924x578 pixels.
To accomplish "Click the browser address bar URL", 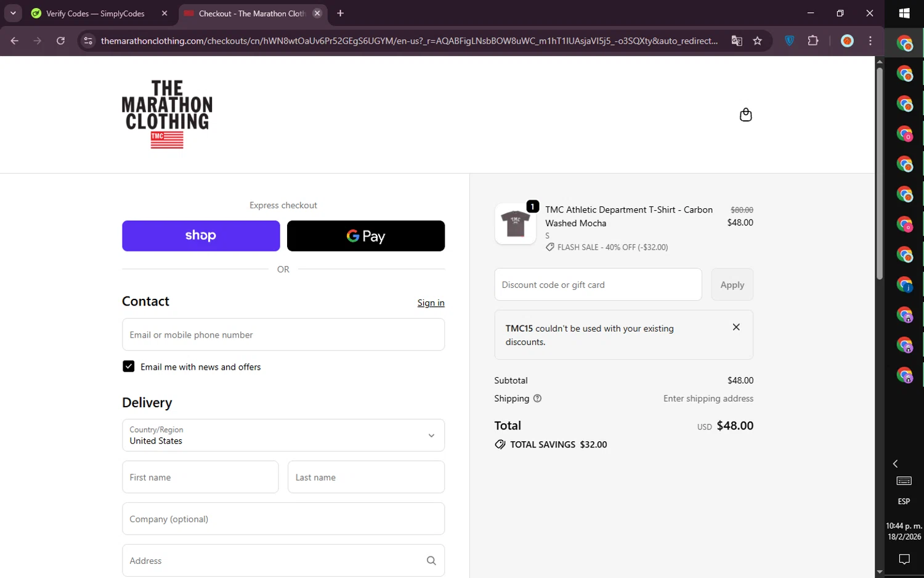I will [409, 41].
